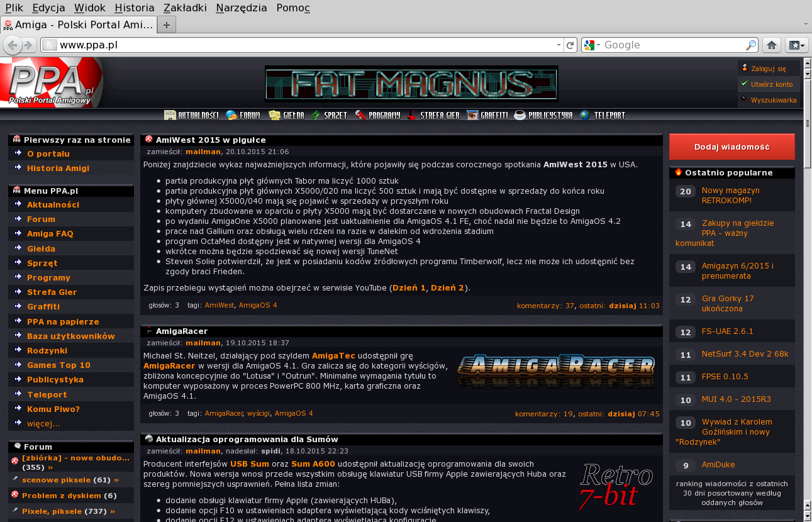Open Nowy magazyn RETROKOMP! popular item
812x522 pixels.
[x=731, y=196]
